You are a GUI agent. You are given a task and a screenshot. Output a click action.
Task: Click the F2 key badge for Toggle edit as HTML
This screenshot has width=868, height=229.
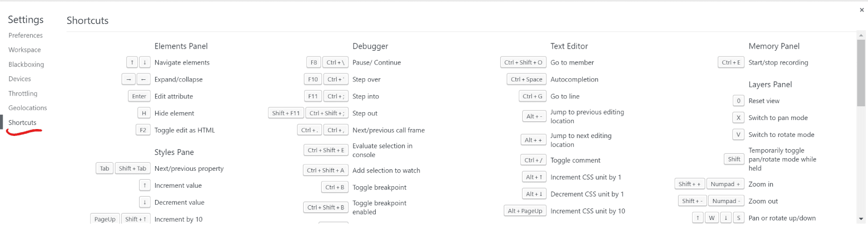(143, 130)
